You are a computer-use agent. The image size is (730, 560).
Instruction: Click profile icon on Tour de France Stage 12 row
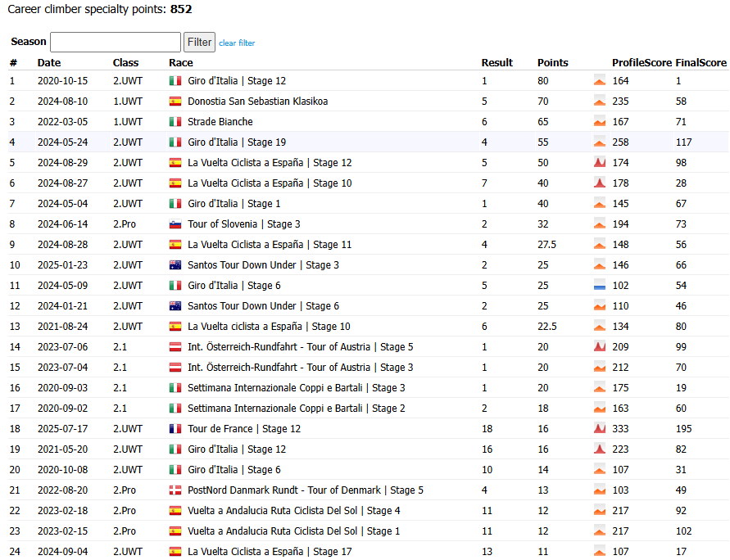coord(600,428)
